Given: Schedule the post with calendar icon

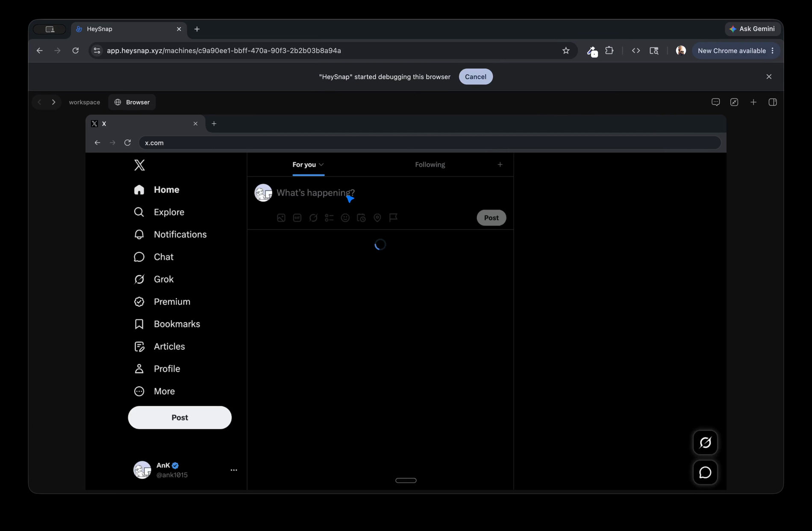Looking at the screenshot, I should pyautogui.click(x=361, y=218).
